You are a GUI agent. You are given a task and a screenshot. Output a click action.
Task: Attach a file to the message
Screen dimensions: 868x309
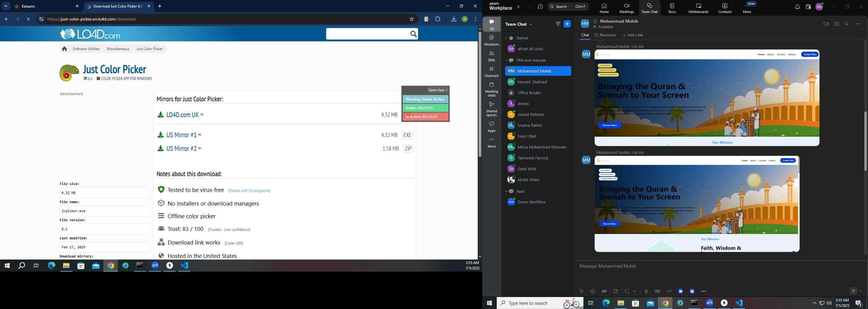tap(616, 291)
